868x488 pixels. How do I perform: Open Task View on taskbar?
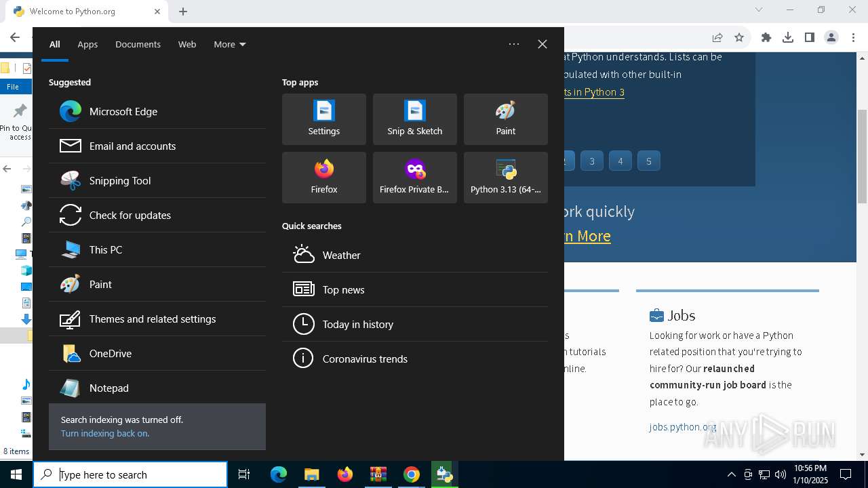point(244,474)
